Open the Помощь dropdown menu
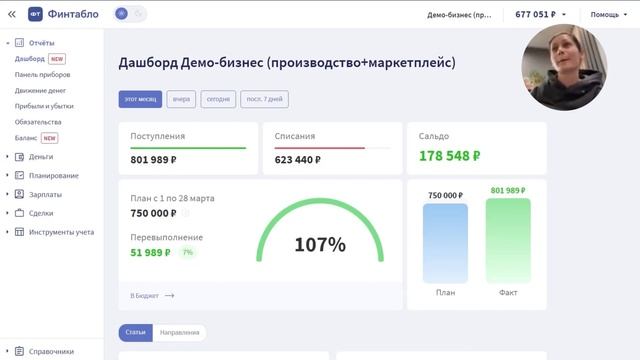This screenshot has width=640, height=360. click(x=609, y=14)
